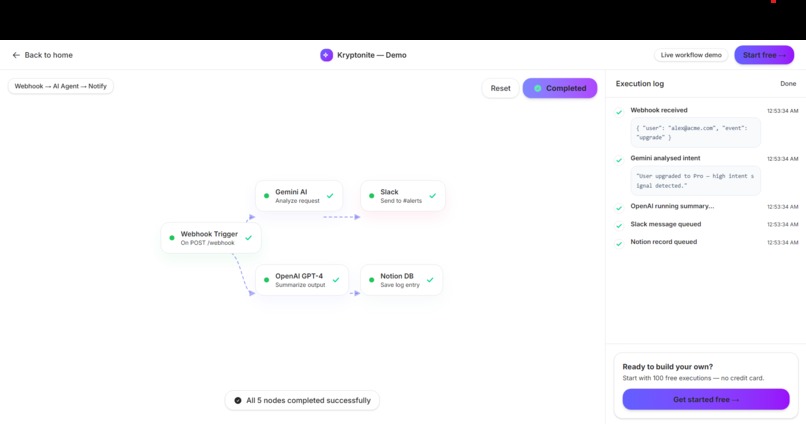Click the green status dot on OpenAI GPT-4 node
806x424 pixels.
tap(266, 280)
